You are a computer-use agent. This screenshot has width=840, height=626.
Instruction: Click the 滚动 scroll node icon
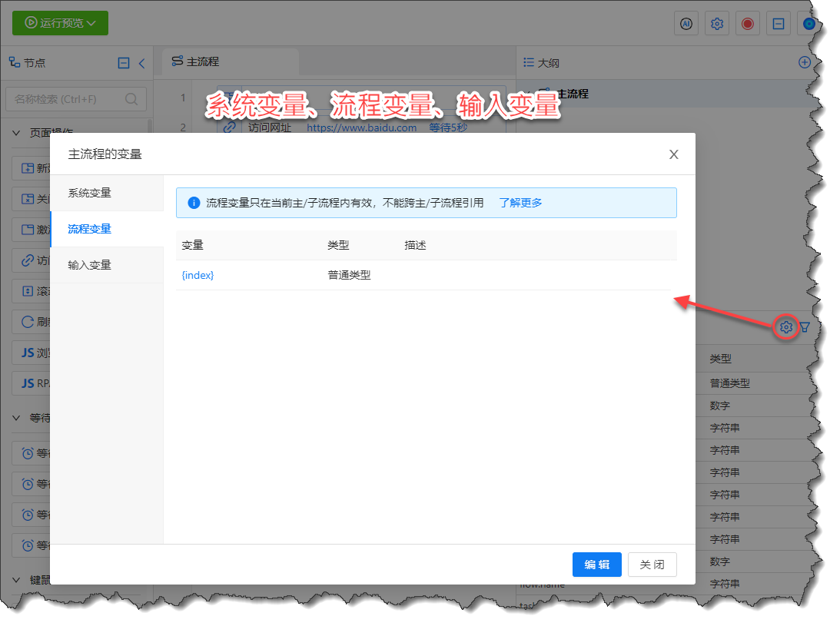tap(28, 291)
